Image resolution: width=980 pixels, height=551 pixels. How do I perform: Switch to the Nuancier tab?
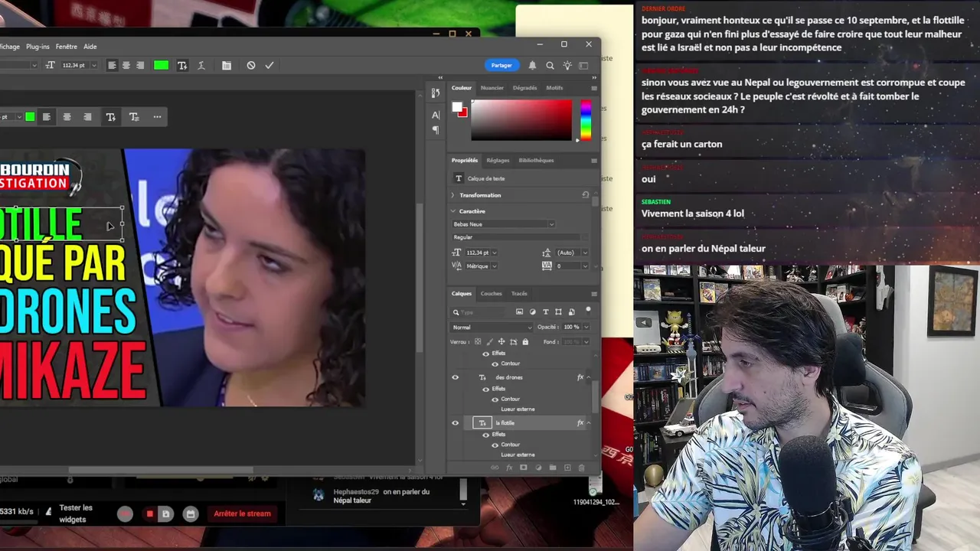pos(492,88)
